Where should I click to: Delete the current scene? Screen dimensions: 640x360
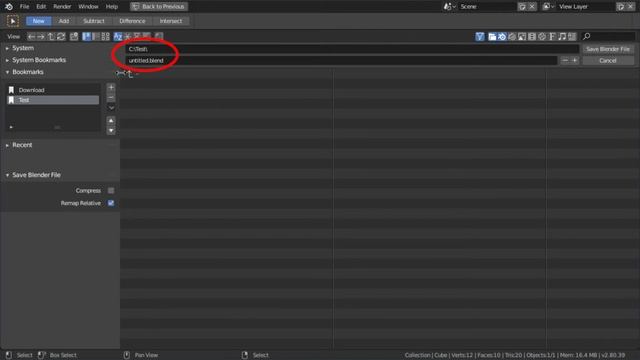(x=532, y=7)
